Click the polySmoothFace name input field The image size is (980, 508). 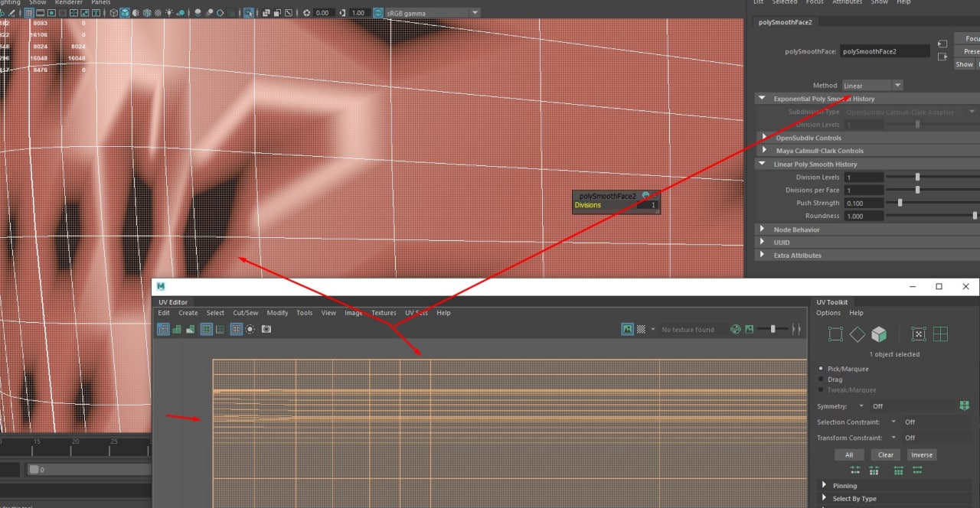click(885, 51)
